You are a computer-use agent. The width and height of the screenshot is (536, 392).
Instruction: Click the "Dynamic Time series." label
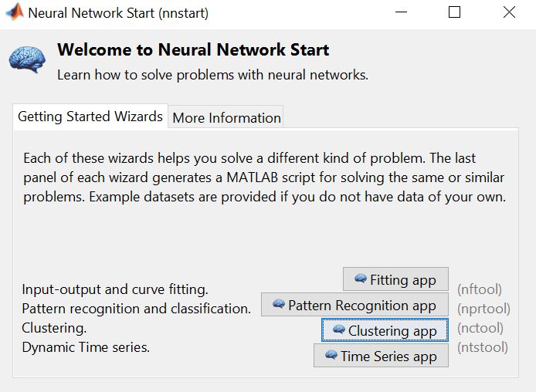[x=86, y=347]
